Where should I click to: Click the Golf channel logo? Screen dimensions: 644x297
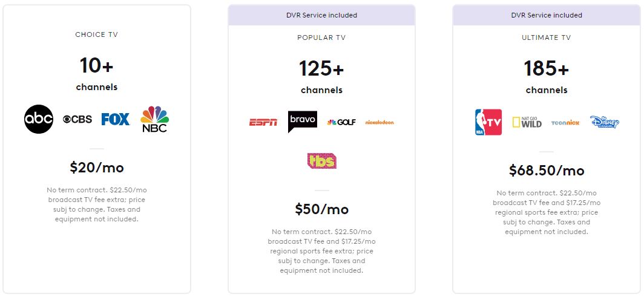tap(341, 122)
